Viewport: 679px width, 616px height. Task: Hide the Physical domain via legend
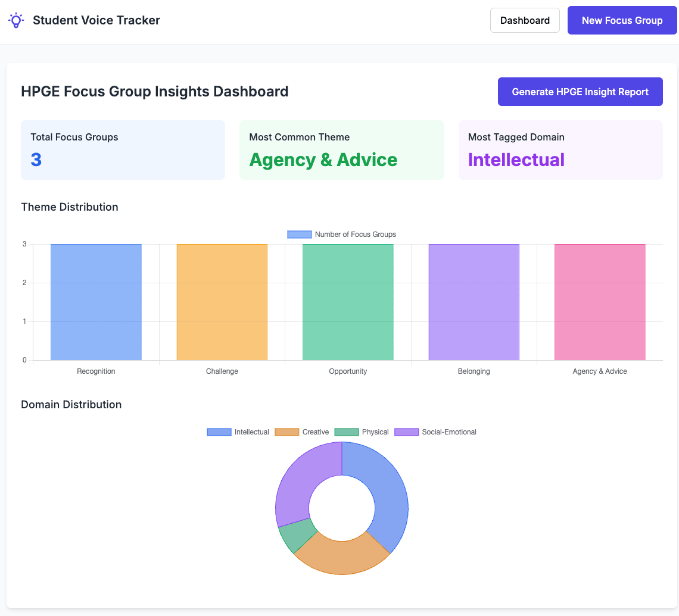pos(362,432)
